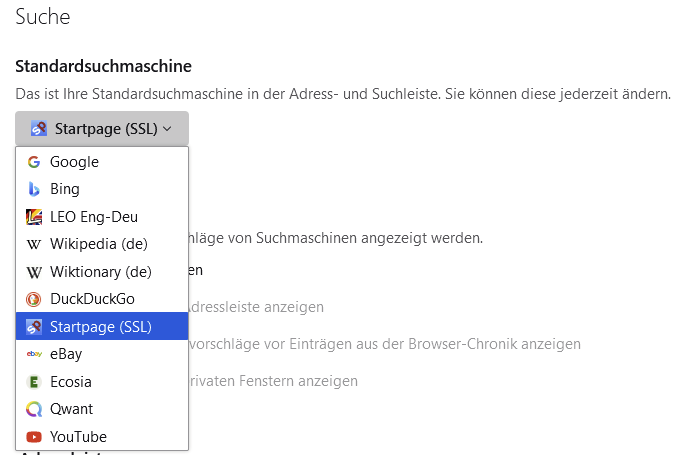
Task: Choose the Bing icon entry
Action: click(33, 189)
